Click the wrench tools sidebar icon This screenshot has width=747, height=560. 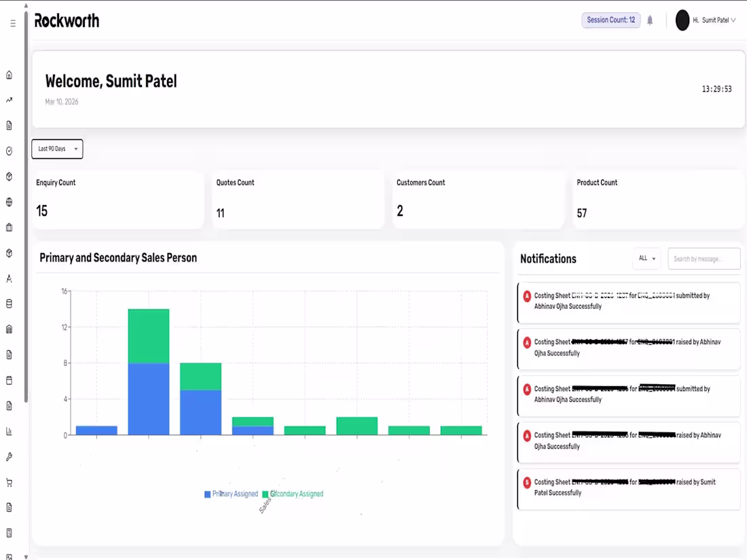9,457
